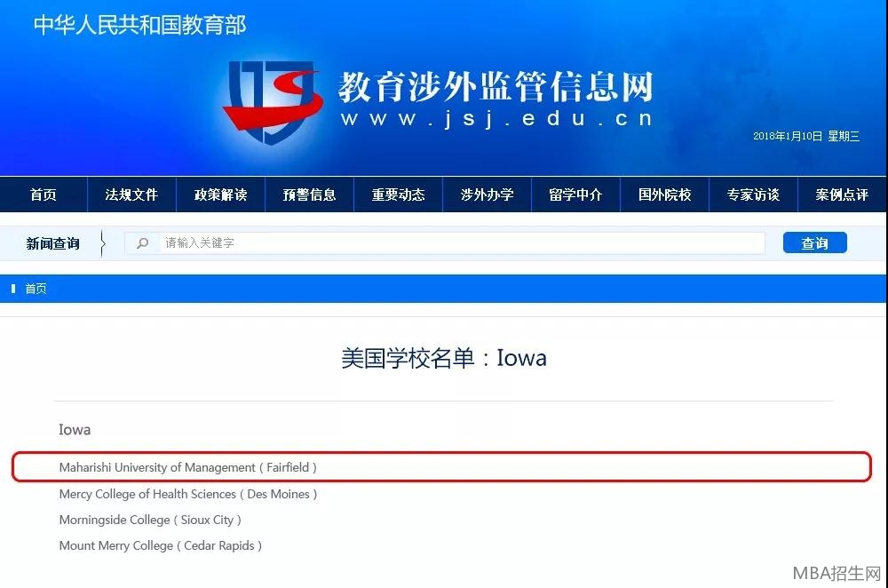
Task: Open Mercy College of Health Sciences link
Action: point(187,494)
